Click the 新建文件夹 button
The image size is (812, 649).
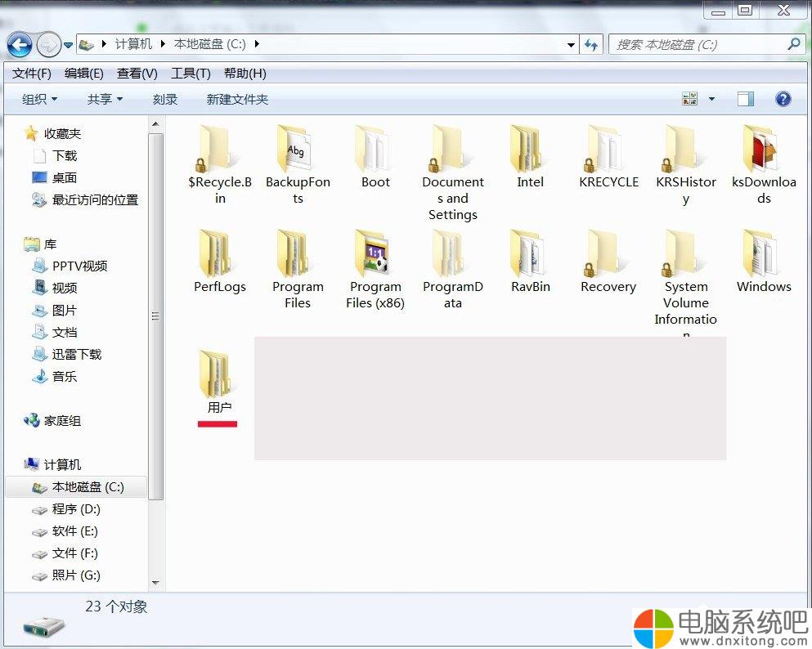[237, 99]
